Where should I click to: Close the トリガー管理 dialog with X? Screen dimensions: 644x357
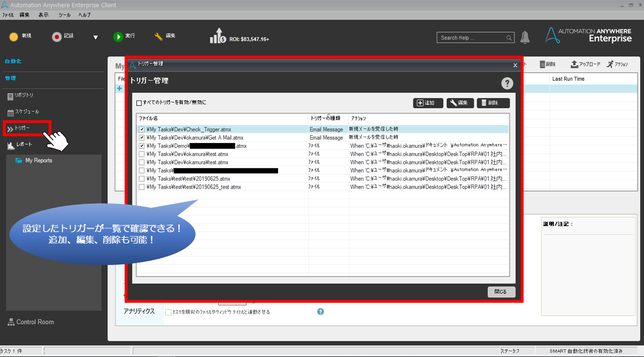tap(515, 66)
